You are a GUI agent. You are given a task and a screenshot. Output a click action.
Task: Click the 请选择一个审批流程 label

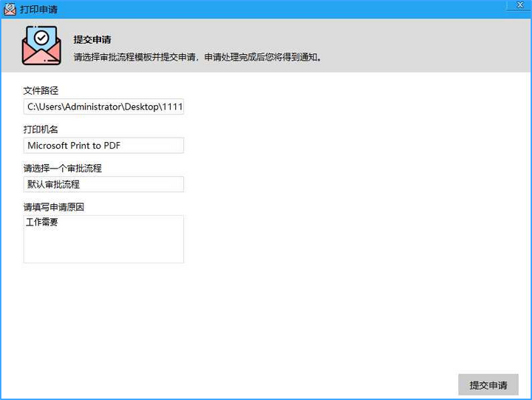click(x=62, y=168)
